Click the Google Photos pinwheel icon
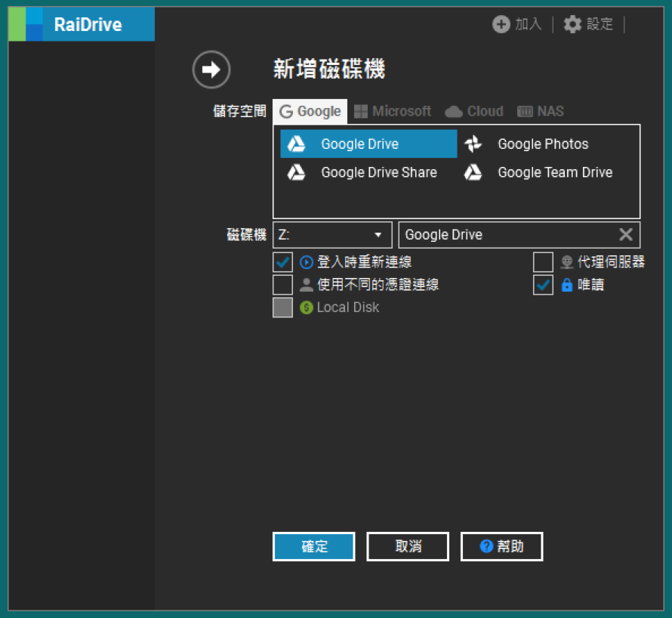The height and width of the screenshot is (618, 672). coord(473,144)
